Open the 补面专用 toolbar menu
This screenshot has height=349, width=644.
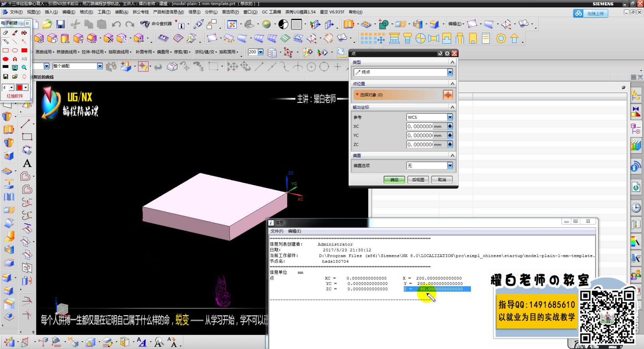(x=145, y=52)
